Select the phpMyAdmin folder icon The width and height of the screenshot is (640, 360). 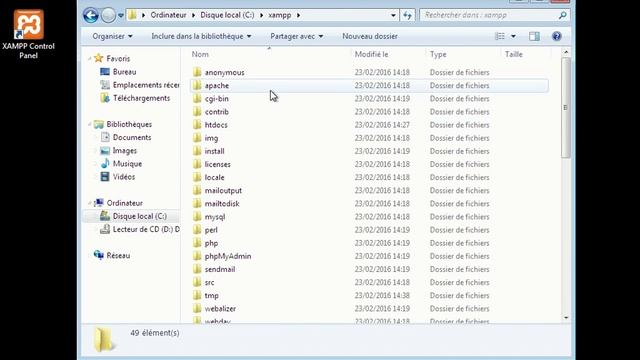[x=197, y=256]
